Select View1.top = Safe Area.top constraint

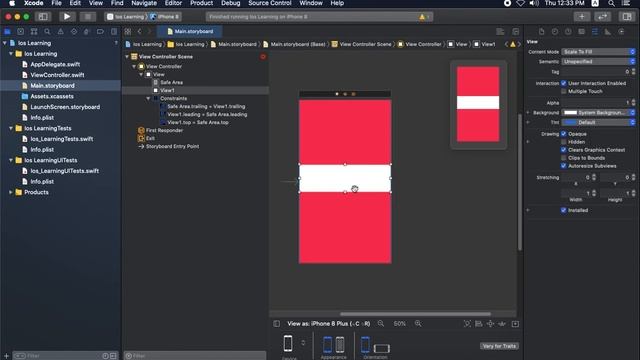(x=198, y=122)
